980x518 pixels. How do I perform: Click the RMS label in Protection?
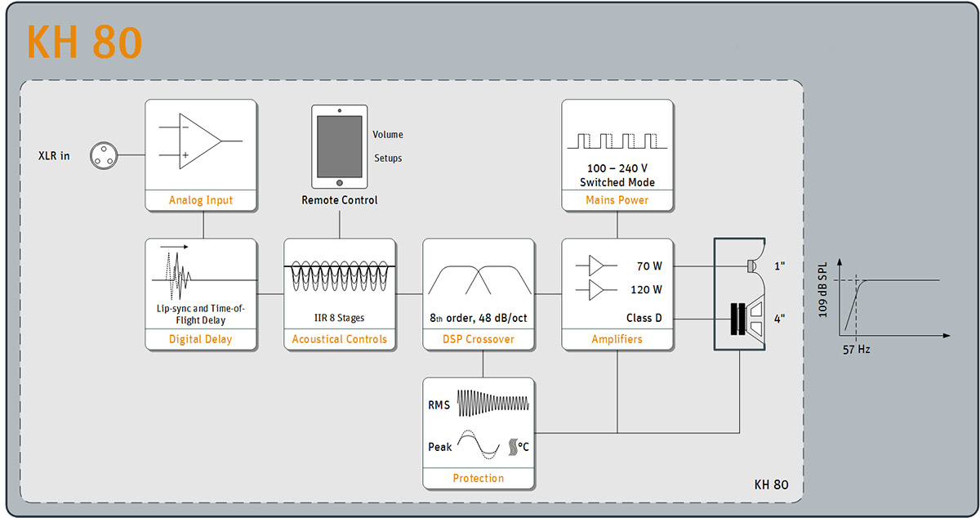[x=439, y=405]
